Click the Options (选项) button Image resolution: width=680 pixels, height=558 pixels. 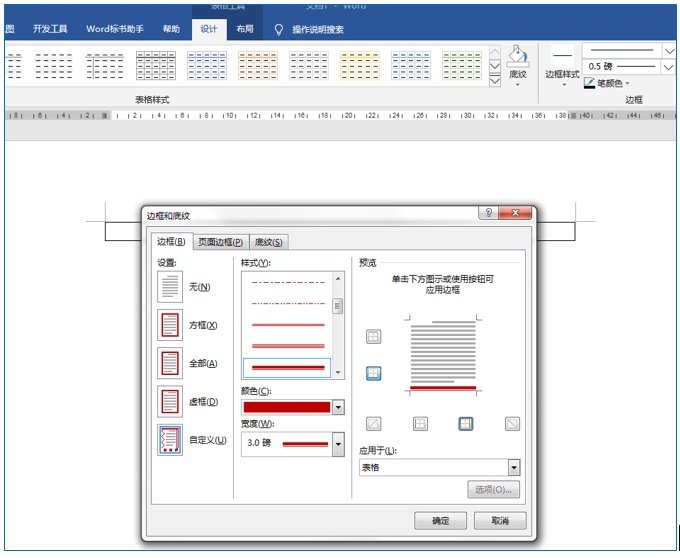point(494,489)
